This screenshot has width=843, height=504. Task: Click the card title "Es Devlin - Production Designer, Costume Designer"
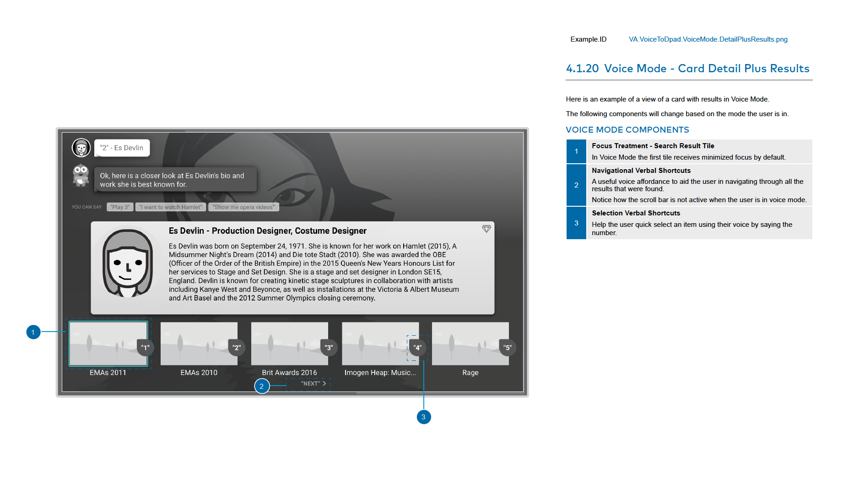pos(268,231)
